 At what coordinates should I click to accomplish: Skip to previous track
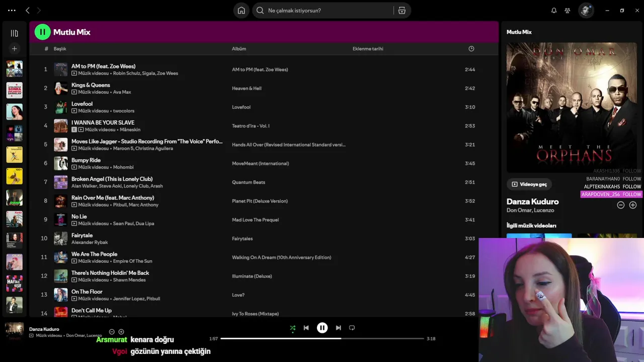306,328
